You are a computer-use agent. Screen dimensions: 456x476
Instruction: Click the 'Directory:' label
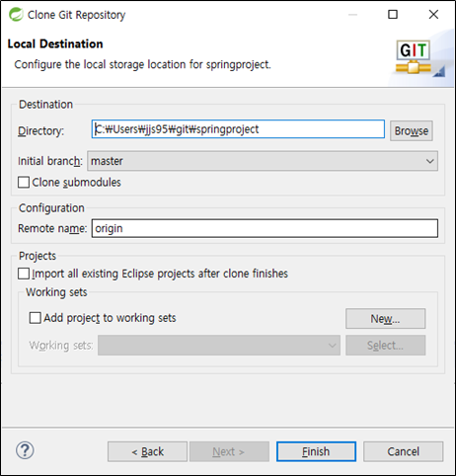coord(40,131)
